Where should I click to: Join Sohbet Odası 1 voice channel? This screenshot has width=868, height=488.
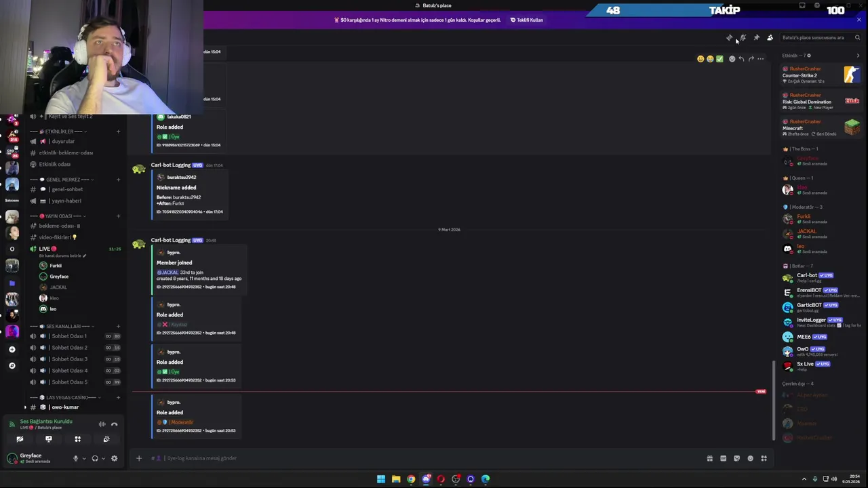click(75, 336)
